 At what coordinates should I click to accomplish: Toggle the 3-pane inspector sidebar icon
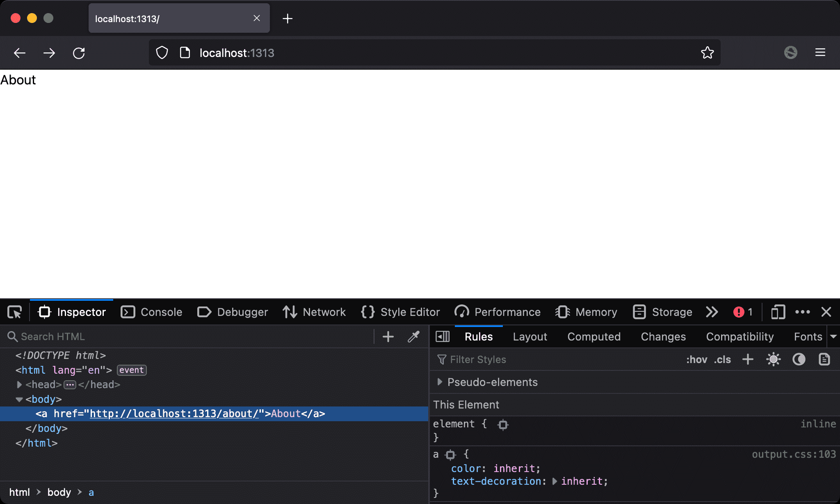pos(443,336)
